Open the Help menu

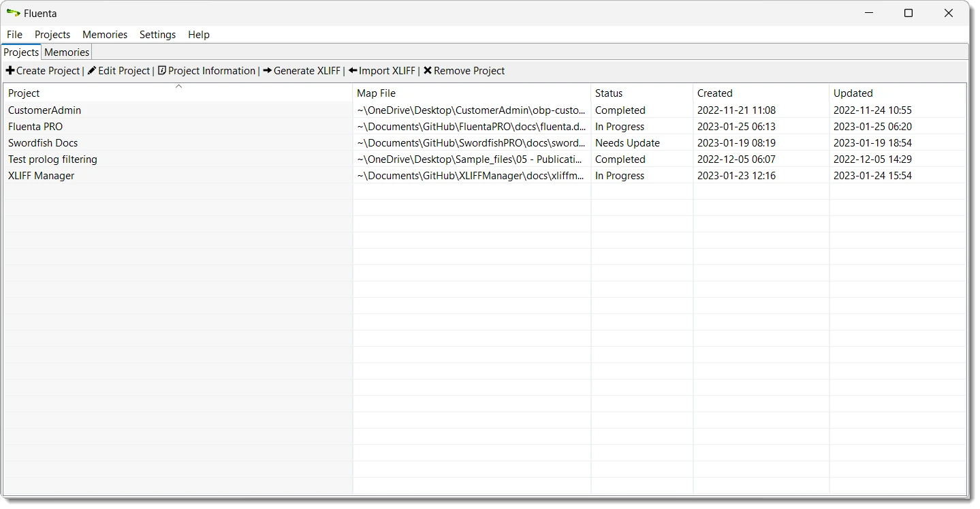tap(199, 35)
